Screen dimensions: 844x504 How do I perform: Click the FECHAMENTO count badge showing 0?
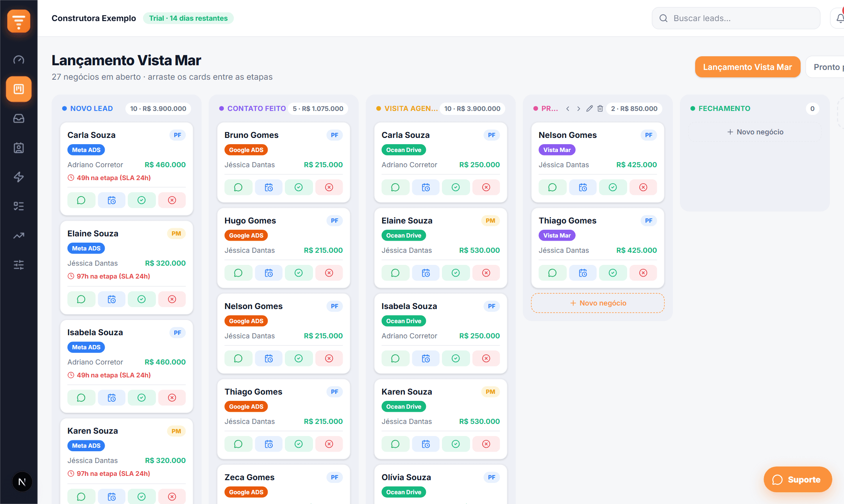pos(812,109)
